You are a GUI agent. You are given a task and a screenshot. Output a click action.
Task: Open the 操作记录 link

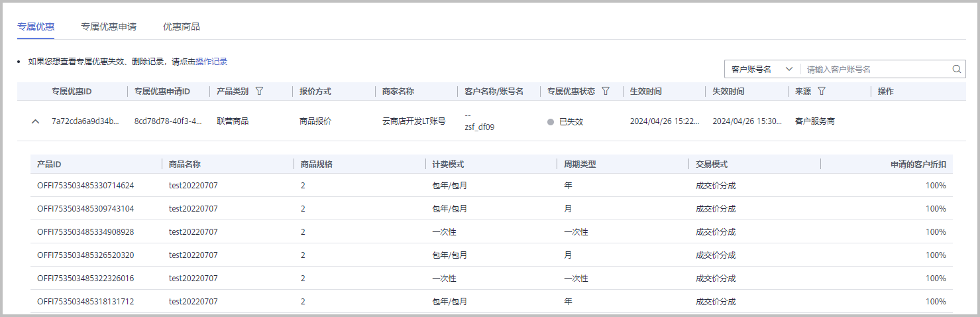(x=211, y=61)
